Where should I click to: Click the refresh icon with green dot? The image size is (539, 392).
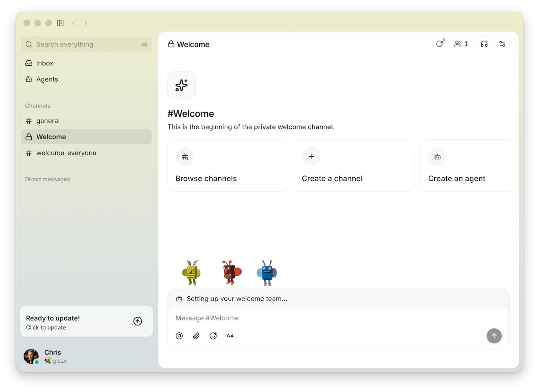point(440,44)
